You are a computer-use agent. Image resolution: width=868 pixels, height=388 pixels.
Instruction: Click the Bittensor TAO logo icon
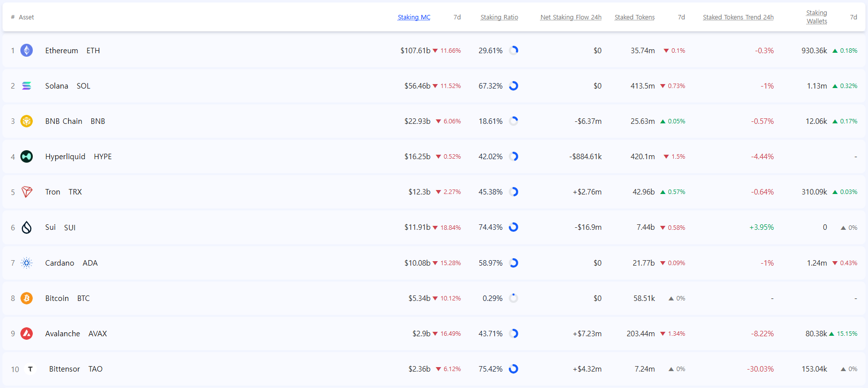click(30, 369)
